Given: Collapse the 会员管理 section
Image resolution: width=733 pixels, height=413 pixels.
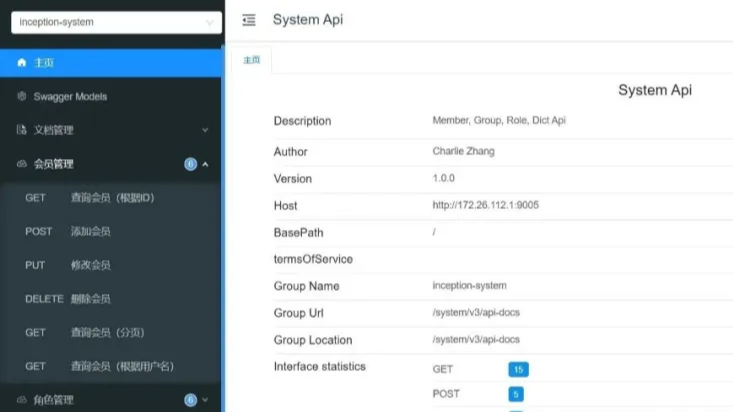Looking at the screenshot, I should (110, 164).
